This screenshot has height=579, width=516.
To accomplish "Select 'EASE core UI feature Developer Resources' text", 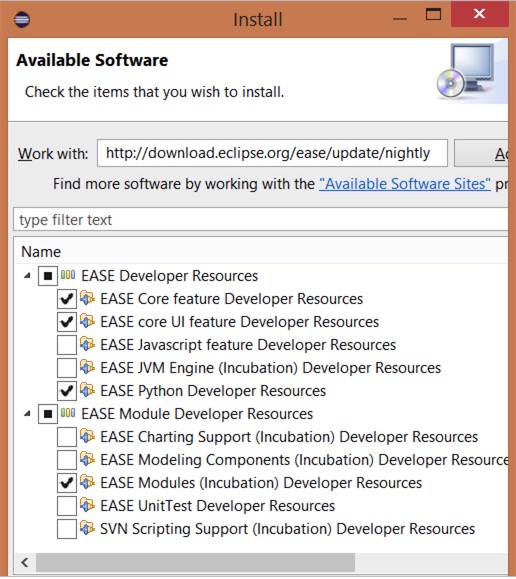I will [x=240, y=322].
